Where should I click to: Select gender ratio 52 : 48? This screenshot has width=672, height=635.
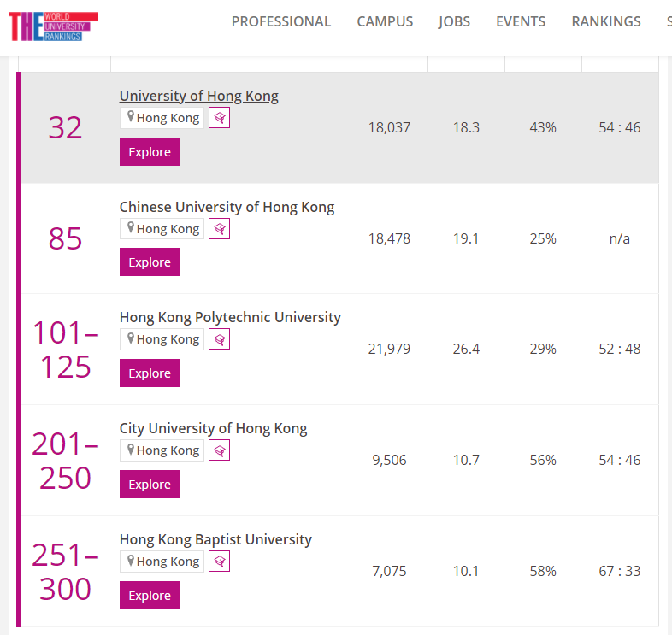click(x=620, y=350)
